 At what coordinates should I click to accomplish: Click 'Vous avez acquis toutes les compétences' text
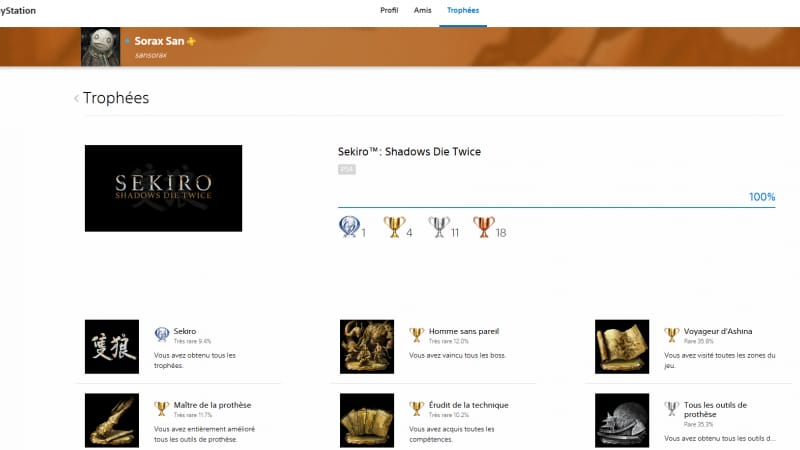tap(452, 434)
